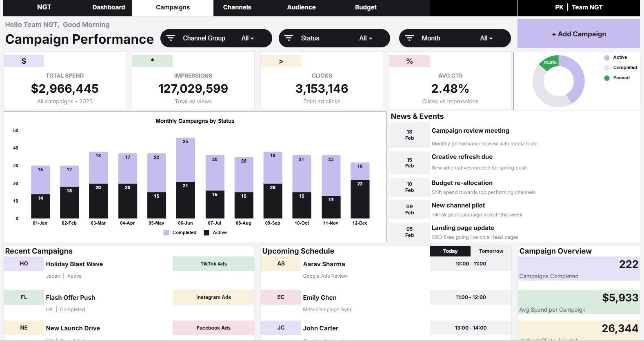This screenshot has height=341, width=644.
Task: Click the Completed legend dot in donut chart
Action: (607, 68)
